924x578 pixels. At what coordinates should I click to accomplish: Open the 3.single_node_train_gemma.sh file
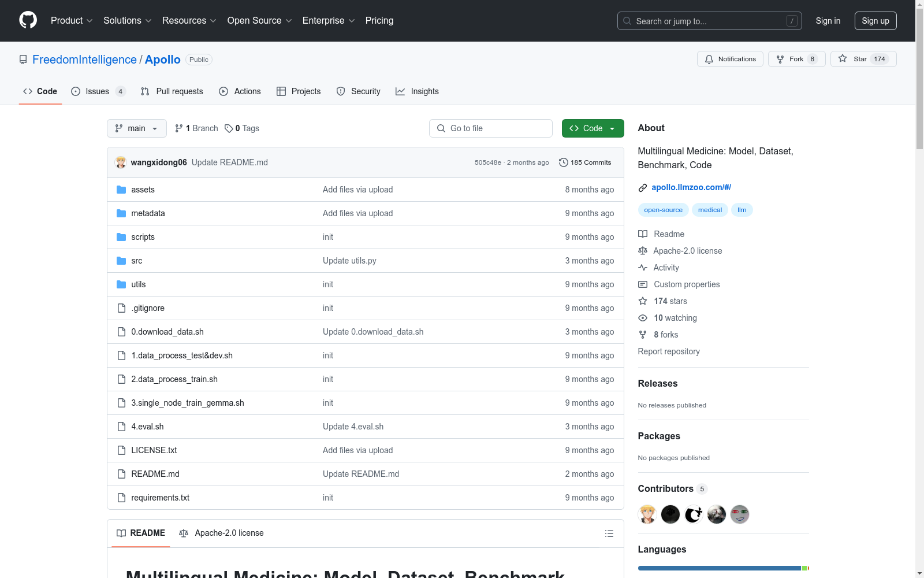pyautogui.click(x=188, y=403)
